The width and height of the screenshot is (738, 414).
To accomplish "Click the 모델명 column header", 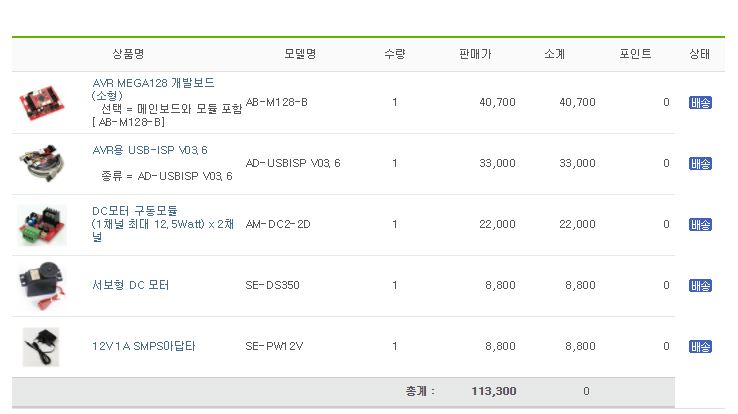I will pyautogui.click(x=300, y=54).
